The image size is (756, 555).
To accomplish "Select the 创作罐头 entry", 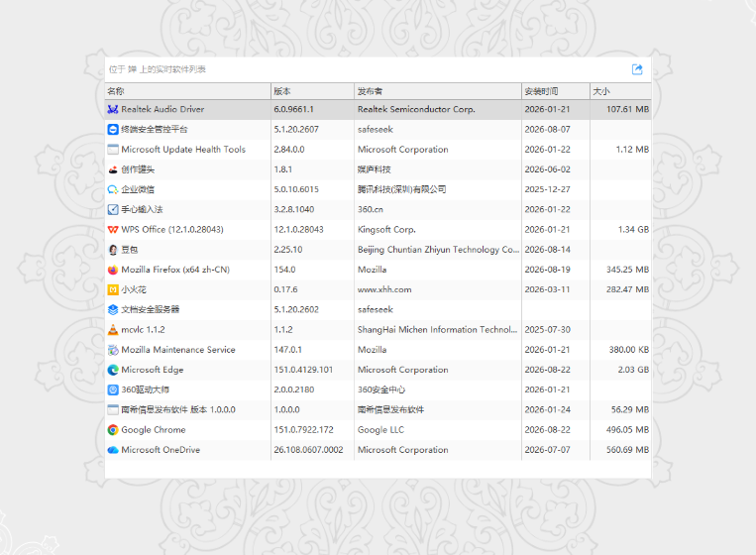I will click(x=138, y=169).
